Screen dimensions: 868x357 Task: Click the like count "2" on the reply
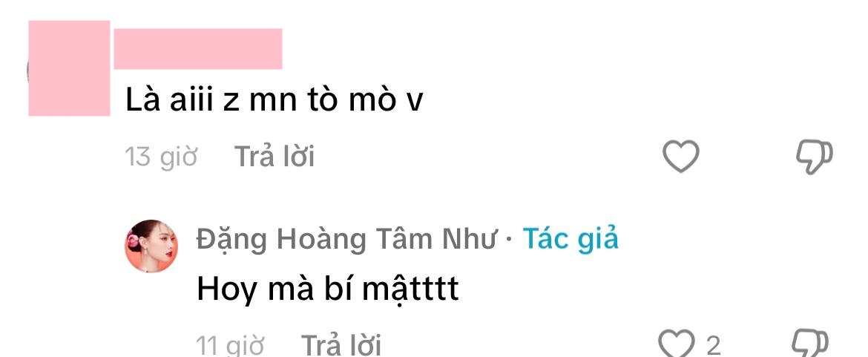point(714,346)
